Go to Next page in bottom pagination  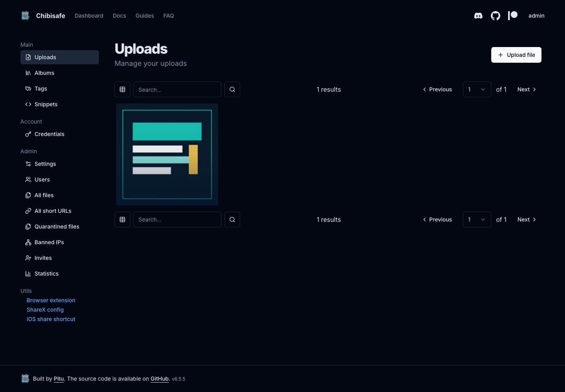coord(527,220)
